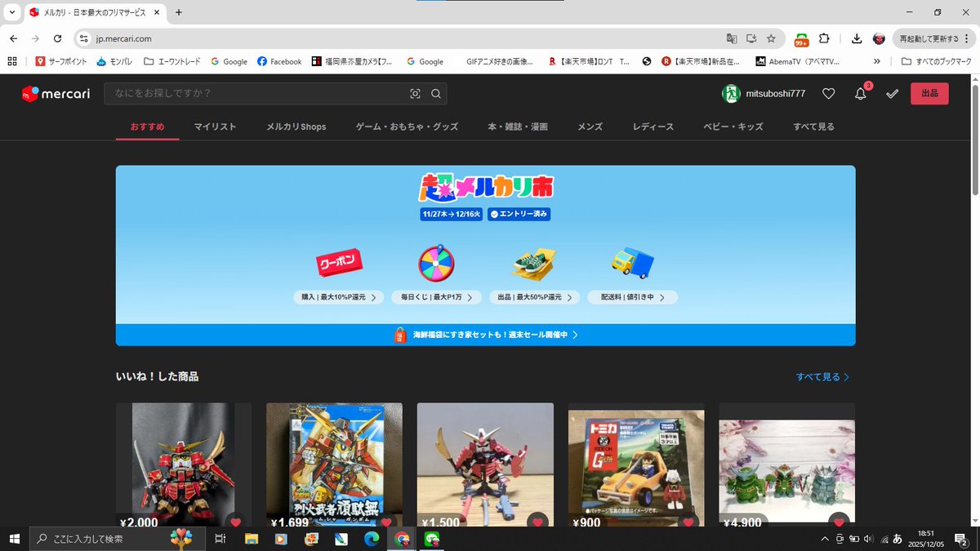980x551 pixels.
Task: Open the 海鮮福袋 weekend sale banner link
Action: (x=485, y=335)
